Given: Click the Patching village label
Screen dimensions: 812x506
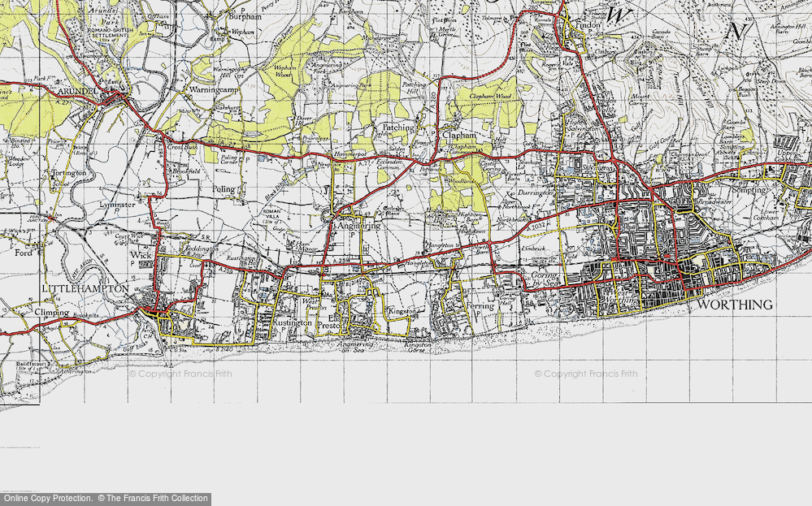Looking at the screenshot, I should coord(397,128).
